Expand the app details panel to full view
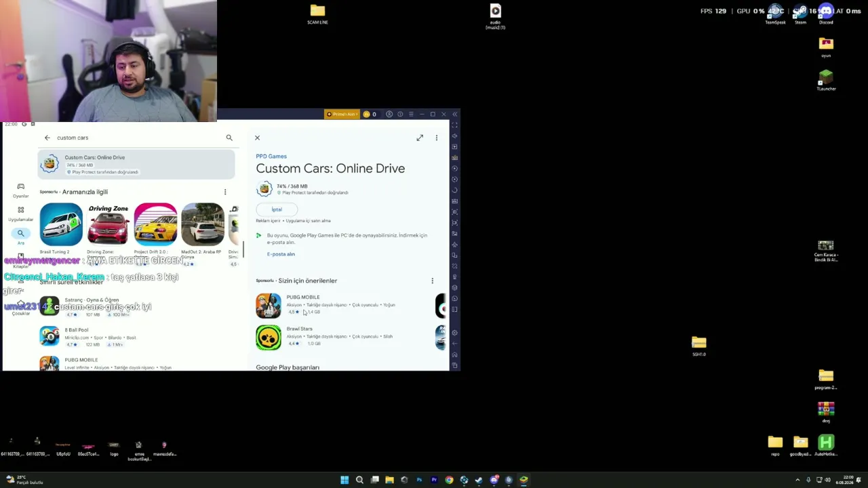The image size is (868, 488). click(420, 138)
